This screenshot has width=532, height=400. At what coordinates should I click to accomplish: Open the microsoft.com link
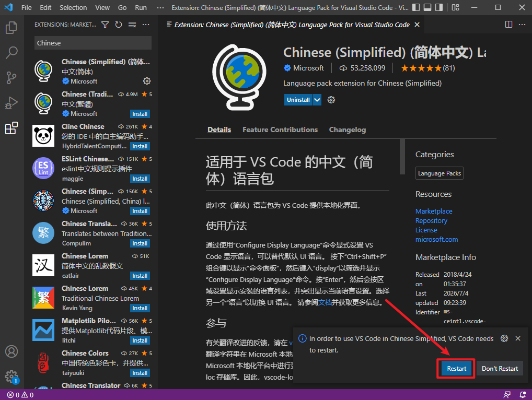click(436, 239)
